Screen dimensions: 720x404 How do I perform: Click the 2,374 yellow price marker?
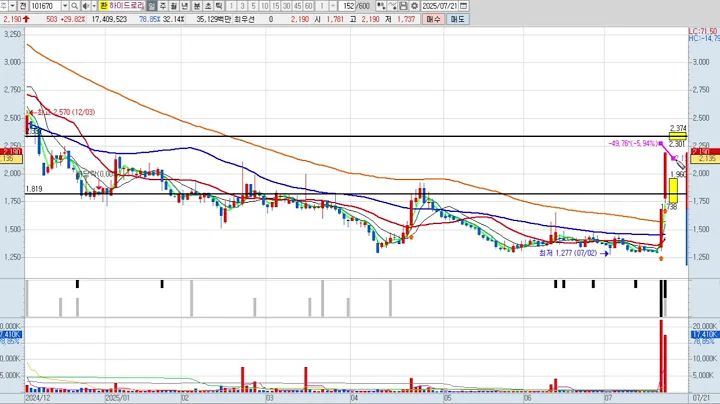(x=678, y=135)
